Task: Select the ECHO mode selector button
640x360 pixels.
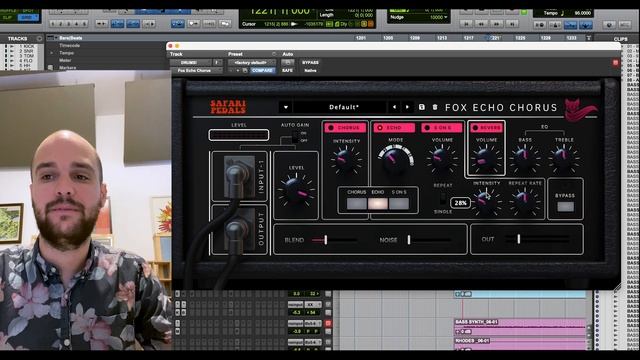Action: tap(378, 203)
